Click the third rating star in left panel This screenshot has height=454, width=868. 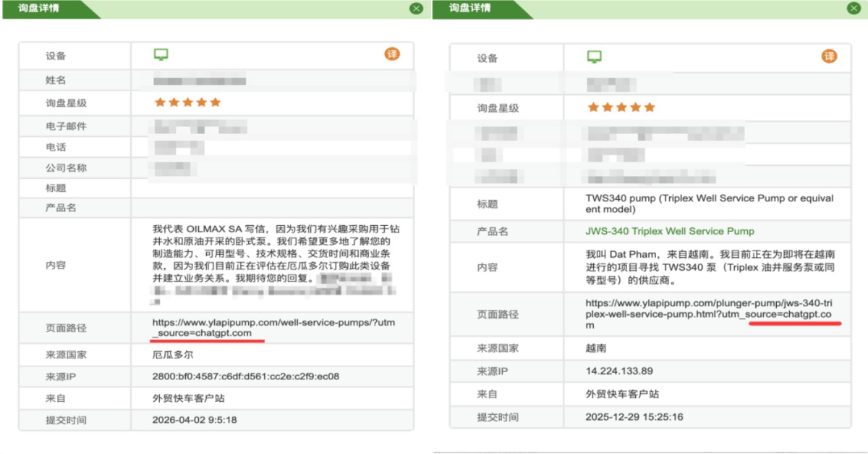(187, 103)
